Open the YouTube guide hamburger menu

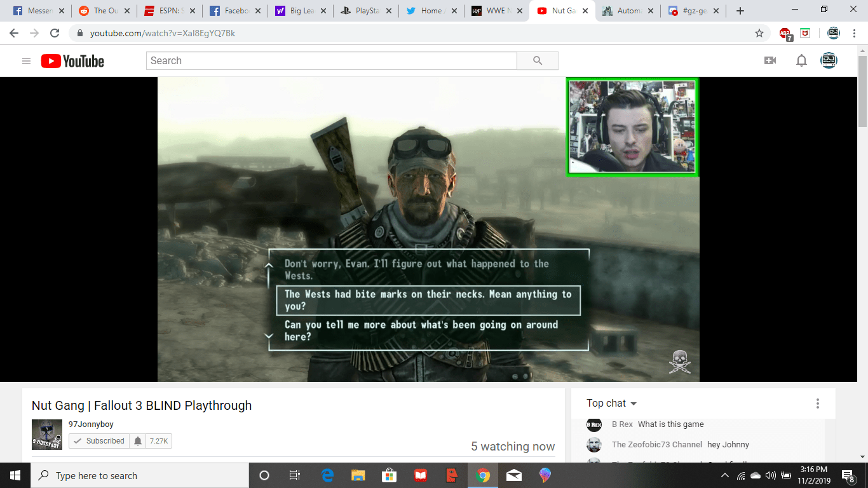26,61
